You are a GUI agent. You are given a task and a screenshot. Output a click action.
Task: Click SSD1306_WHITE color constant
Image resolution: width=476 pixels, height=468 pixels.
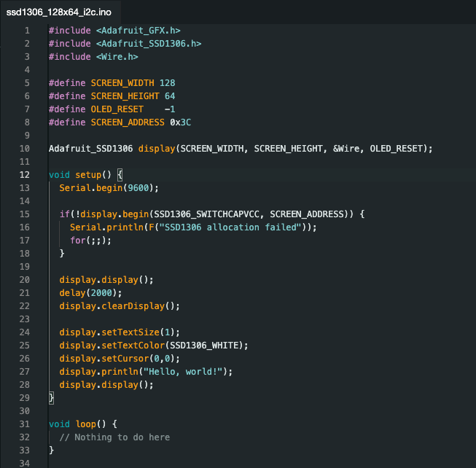click(204, 346)
